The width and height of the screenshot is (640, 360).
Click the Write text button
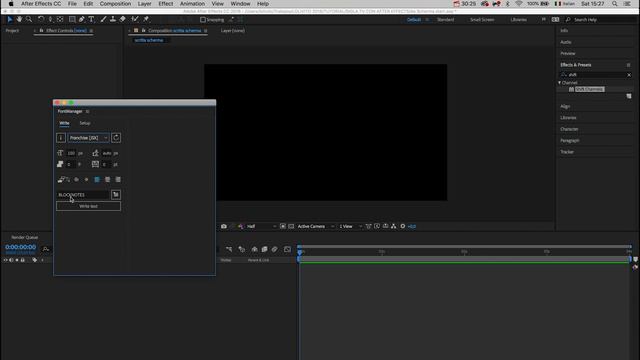(89, 206)
